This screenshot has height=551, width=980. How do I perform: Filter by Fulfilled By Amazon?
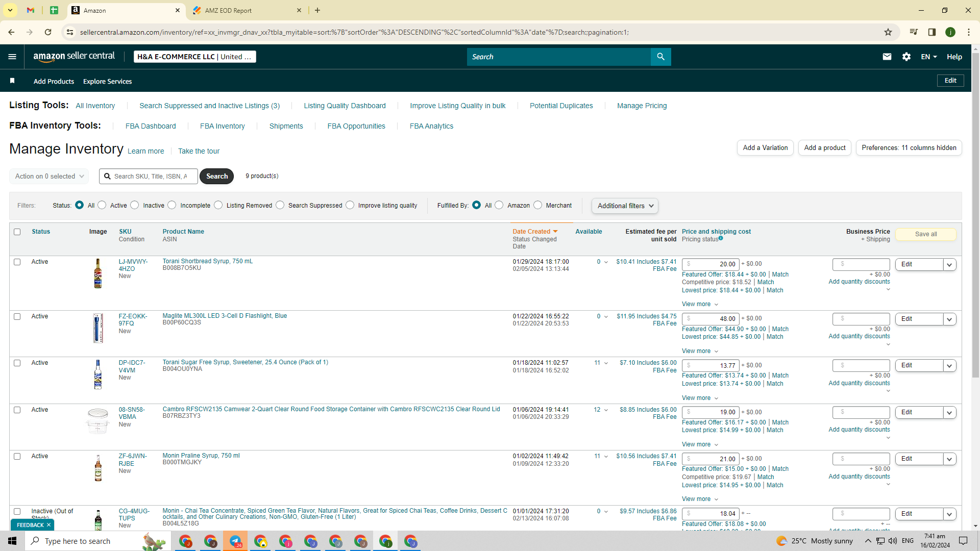click(499, 205)
